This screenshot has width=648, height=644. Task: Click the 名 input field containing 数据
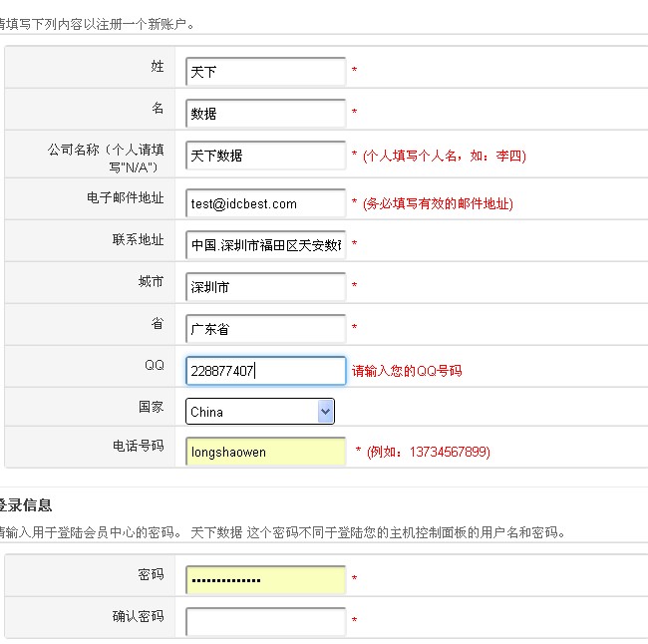265,114
